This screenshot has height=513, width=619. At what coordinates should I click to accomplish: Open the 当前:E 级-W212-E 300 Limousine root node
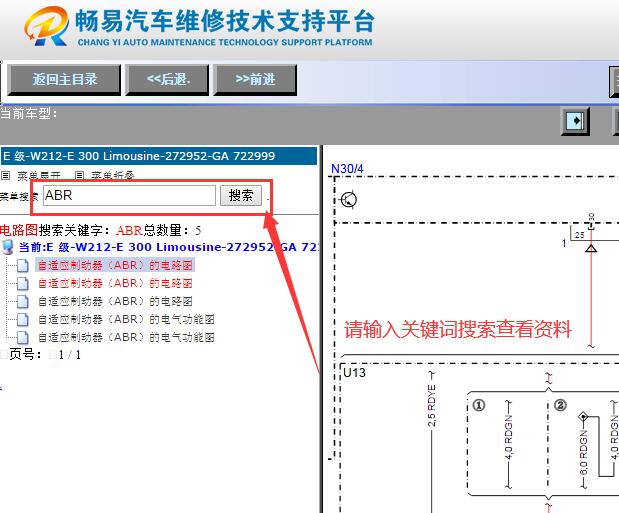(169, 247)
